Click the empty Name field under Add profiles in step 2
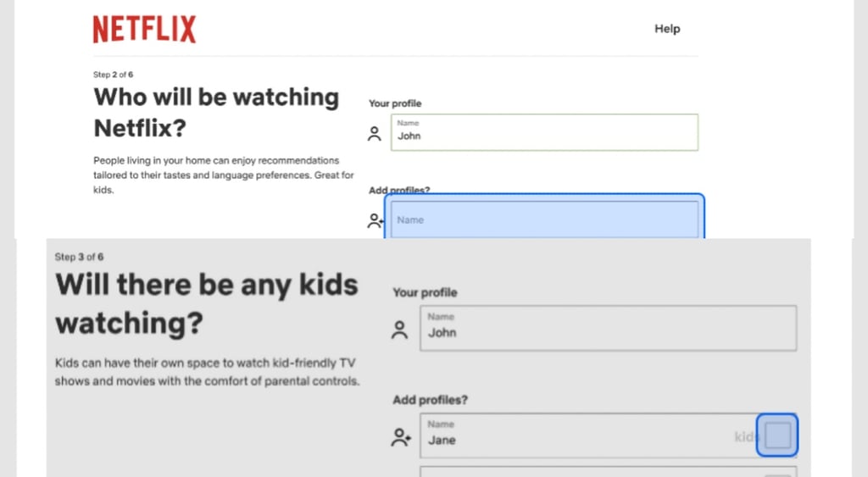868x477 pixels. (544, 219)
